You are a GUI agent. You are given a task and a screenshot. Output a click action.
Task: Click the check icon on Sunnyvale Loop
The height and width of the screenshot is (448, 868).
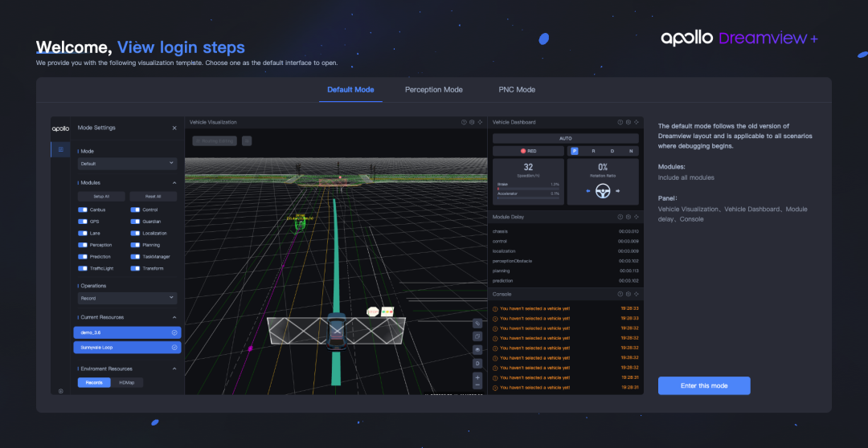tap(174, 348)
